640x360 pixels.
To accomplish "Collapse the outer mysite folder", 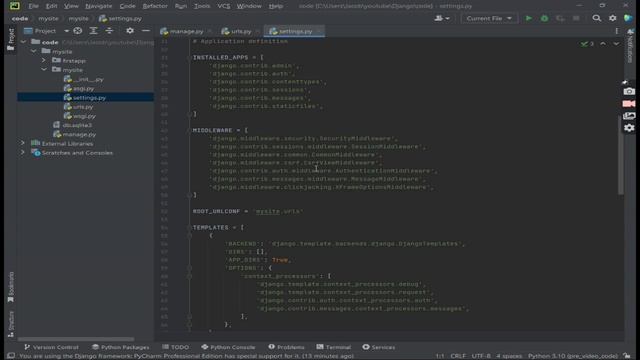I will point(33,51).
